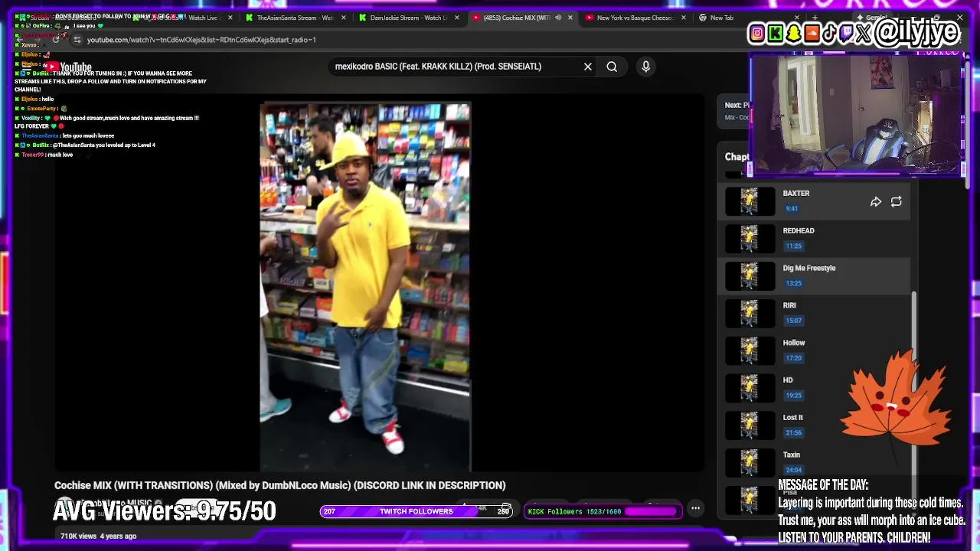
Task: Open the Taxin chapter thumbnail
Action: point(750,463)
